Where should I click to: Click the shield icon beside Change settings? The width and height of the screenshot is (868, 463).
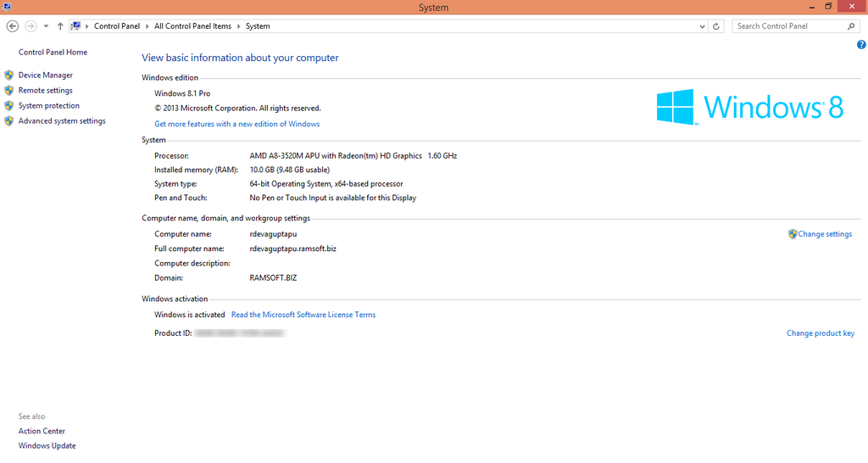coord(793,234)
